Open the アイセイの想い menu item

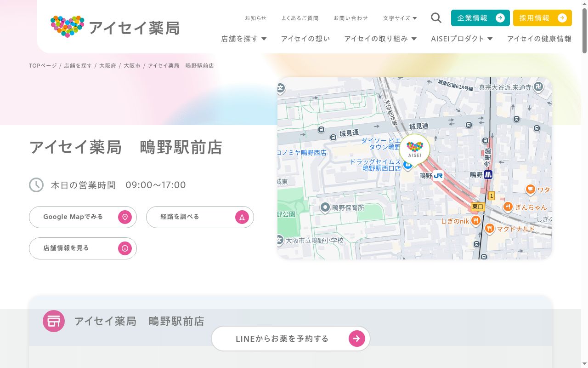305,39
